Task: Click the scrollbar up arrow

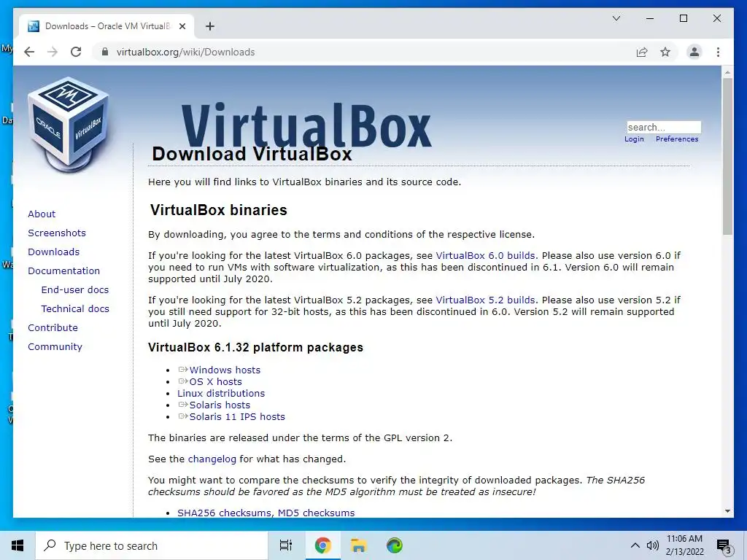Action: 727,72
